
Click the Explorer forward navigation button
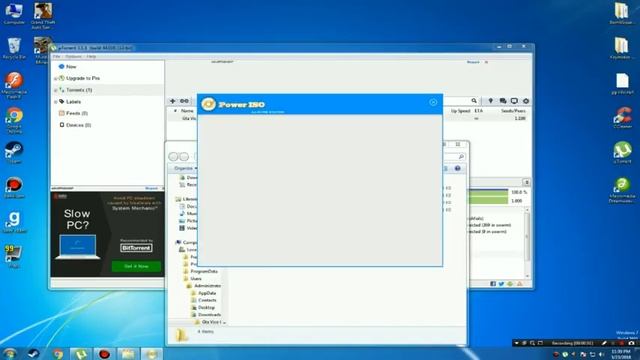pyautogui.click(x=184, y=157)
